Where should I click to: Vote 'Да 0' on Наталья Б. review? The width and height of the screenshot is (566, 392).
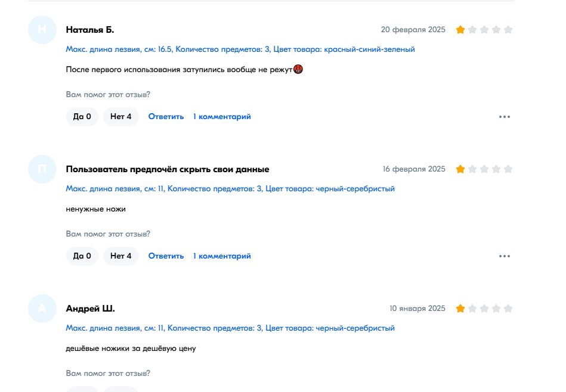click(x=82, y=117)
